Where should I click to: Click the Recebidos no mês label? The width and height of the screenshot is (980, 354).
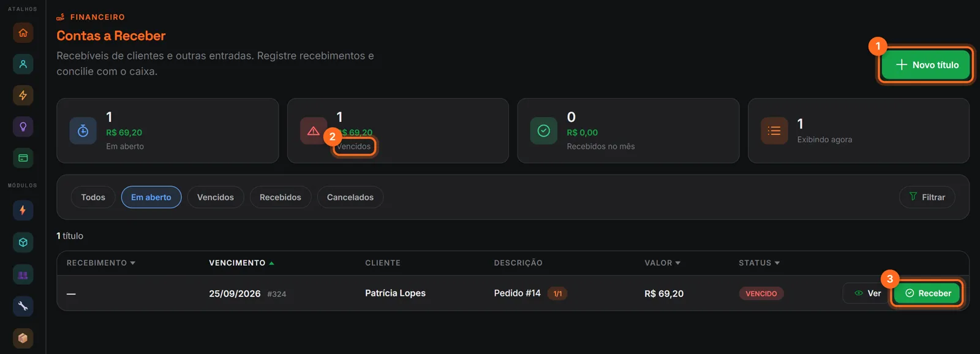point(601,146)
